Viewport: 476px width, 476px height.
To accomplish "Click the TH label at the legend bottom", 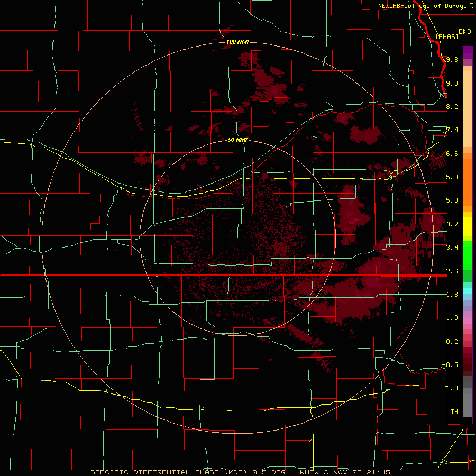I will click(x=454, y=411).
